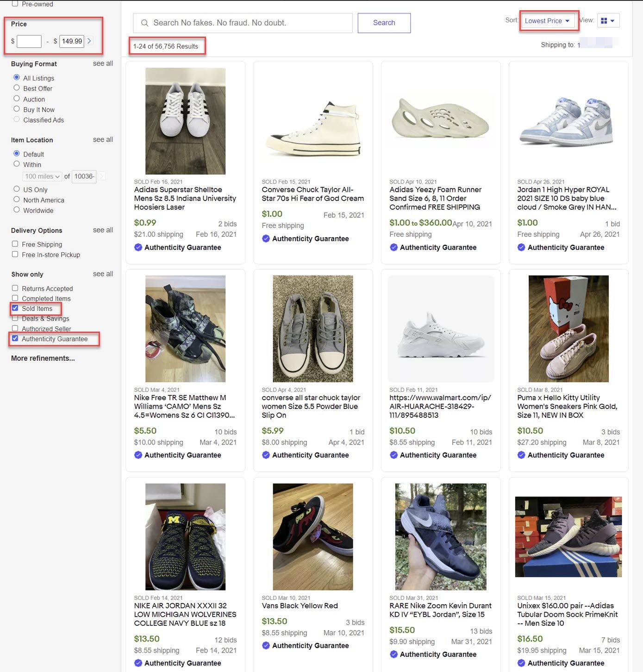Check the Authorized Seller filter
The image size is (643, 672).
pos(15,328)
